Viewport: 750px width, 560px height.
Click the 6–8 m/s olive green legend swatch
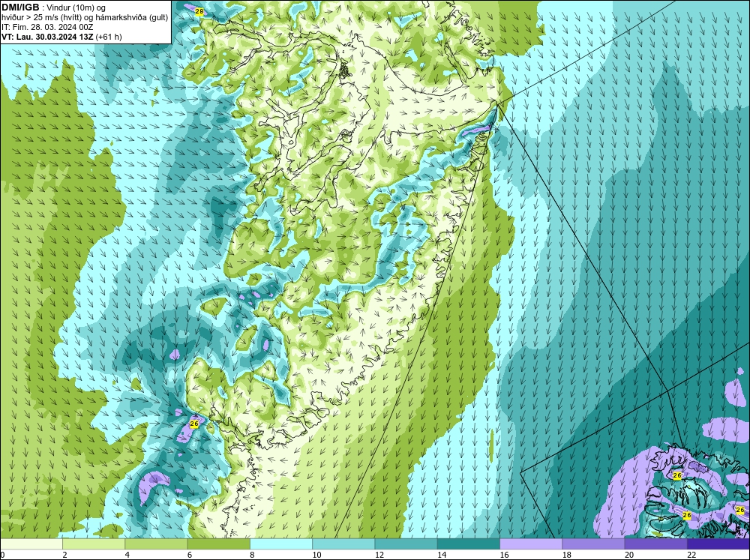pyautogui.click(x=218, y=544)
